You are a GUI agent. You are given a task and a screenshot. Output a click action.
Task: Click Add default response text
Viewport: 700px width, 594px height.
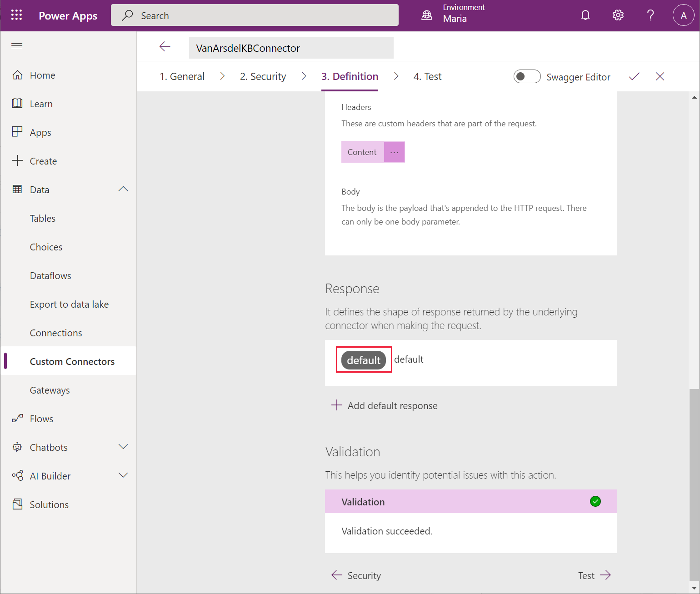393,405
